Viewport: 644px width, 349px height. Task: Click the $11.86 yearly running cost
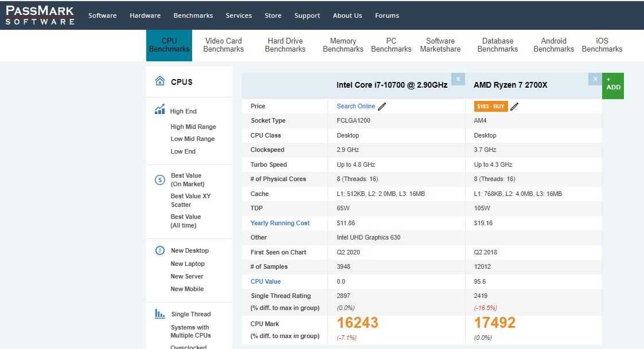[x=346, y=223]
